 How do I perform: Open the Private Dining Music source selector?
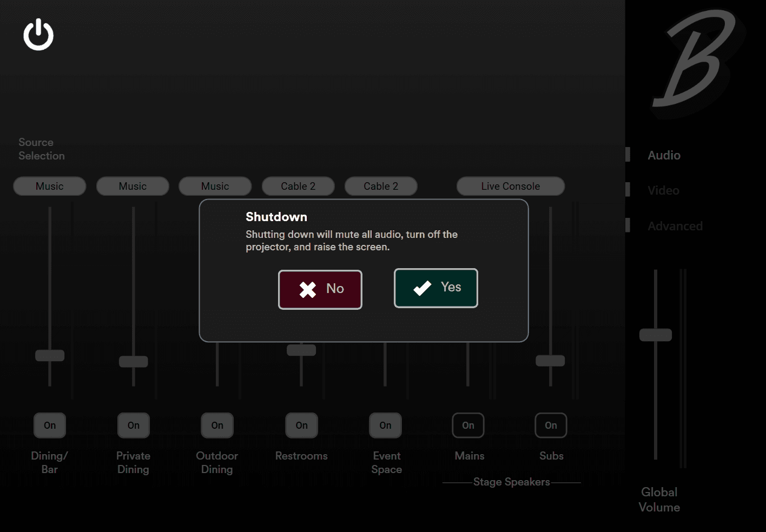pyautogui.click(x=133, y=186)
